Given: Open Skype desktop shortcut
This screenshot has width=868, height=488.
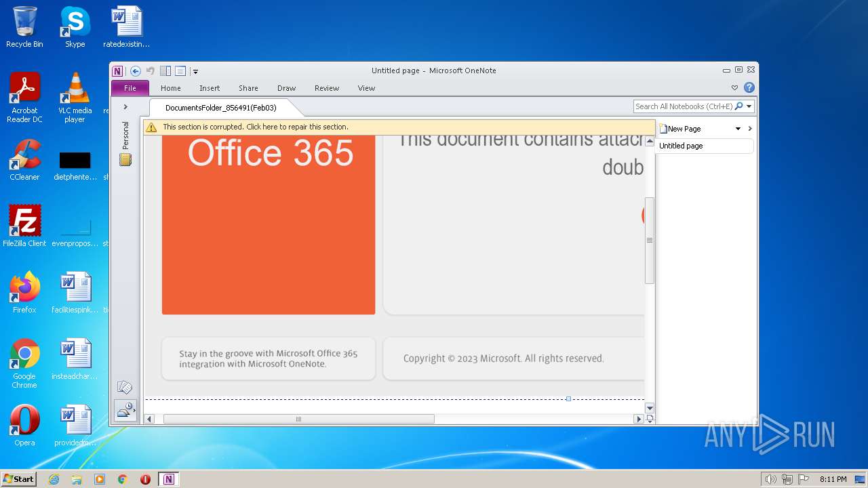Looking at the screenshot, I should (75, 27).
